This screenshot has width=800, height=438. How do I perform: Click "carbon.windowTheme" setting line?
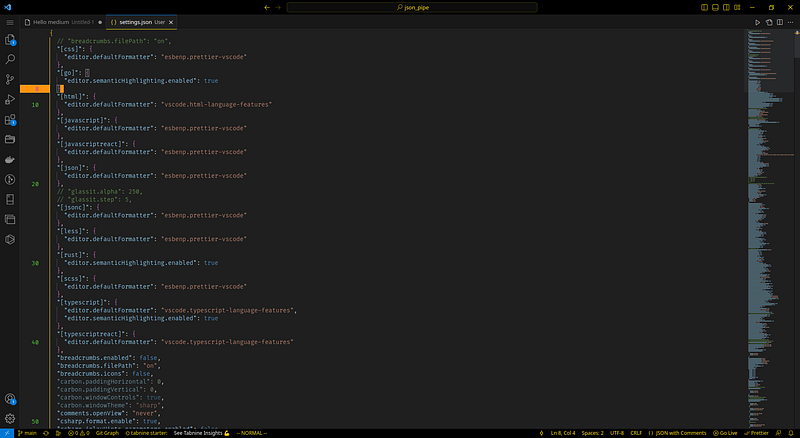(x=111, y=405)
